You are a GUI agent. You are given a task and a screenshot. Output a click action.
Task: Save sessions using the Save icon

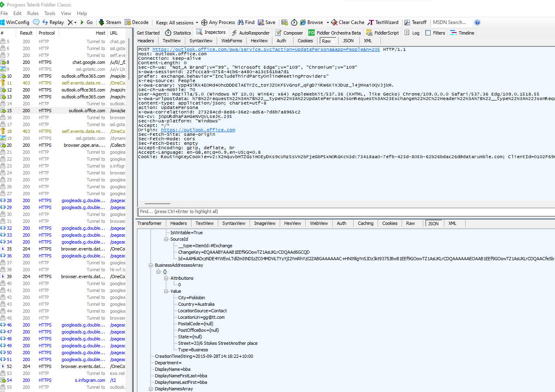pyautogui.click(x=267, y=22)
